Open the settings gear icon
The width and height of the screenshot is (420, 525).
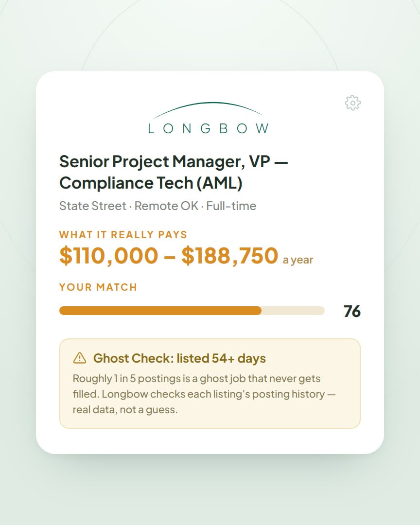tap(353, 103)
